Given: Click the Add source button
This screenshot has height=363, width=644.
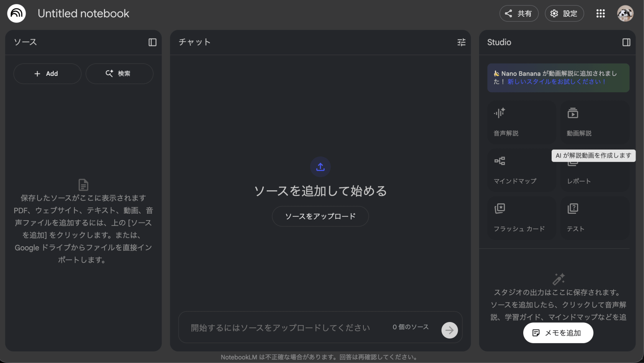Looking at the screenshot, I should click(x=47, y=74).
